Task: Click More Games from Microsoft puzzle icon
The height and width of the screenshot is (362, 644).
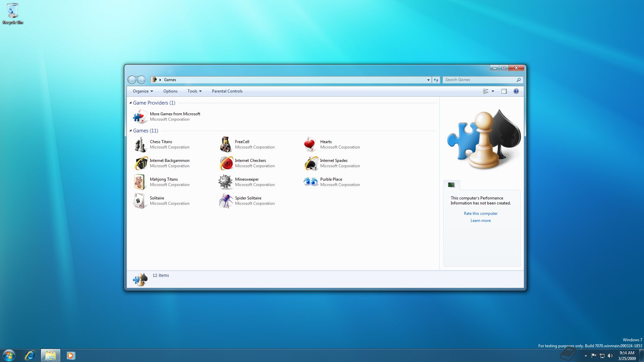Action: (x=140, y=117)
